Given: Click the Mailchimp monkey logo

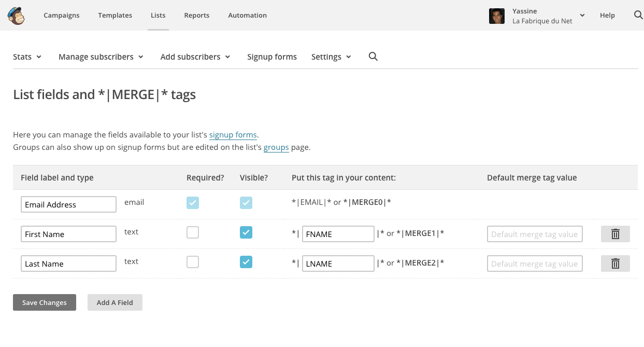Looking at the screenshot, I should pyautogui.click(x=17, y=16).
